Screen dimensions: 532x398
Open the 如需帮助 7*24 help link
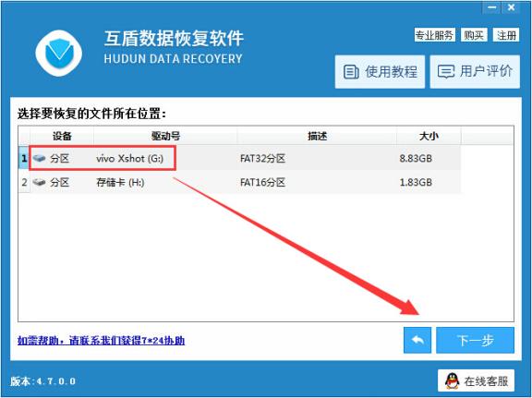[101, 341]
